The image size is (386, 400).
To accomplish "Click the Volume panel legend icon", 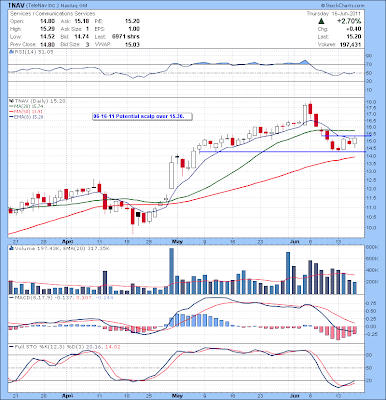I will (x=11, y=248).
